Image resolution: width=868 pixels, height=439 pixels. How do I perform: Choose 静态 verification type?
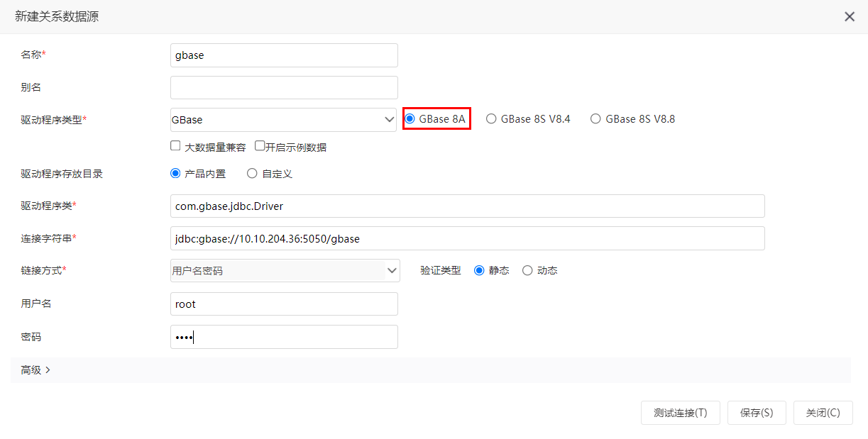coord(479,270)
